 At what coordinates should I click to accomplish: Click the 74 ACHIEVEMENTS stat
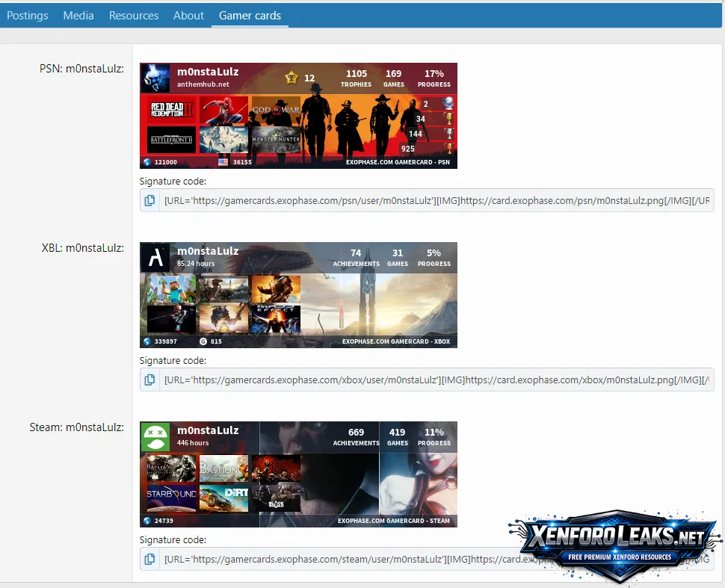(356, 258)
